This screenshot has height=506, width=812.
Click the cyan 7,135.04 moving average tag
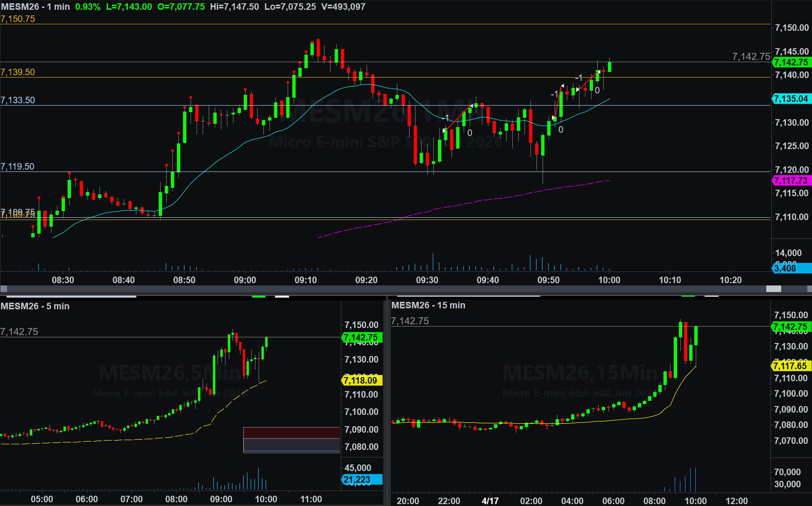coord(791,99)
